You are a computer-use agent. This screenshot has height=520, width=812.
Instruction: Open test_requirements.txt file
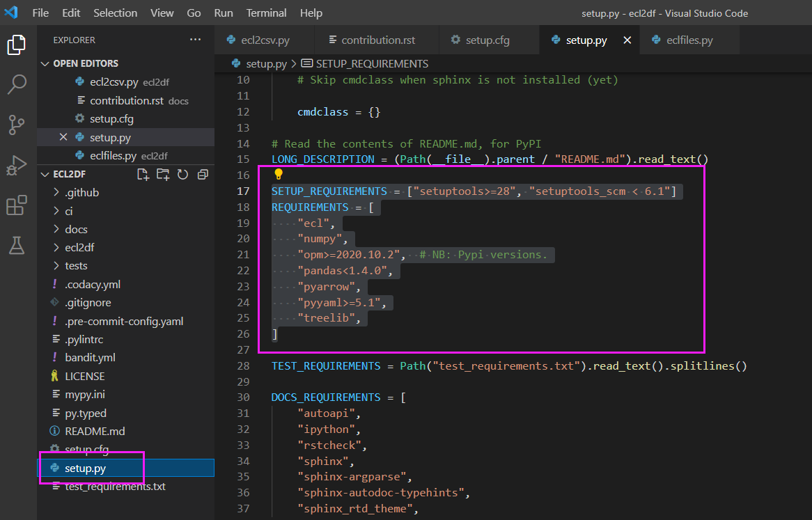[x=126, y=487]
